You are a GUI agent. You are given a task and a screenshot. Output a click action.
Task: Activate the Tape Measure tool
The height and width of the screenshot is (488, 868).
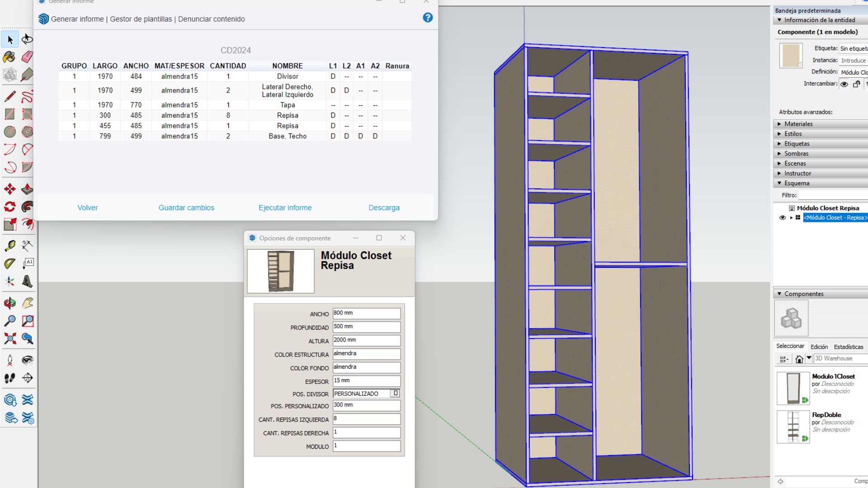coord(9,245)
